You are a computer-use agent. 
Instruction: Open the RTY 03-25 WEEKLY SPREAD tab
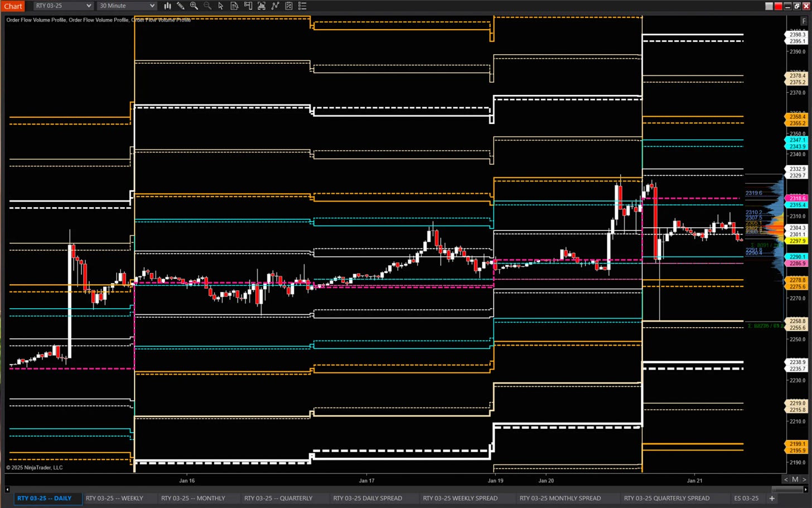[460, 498]
